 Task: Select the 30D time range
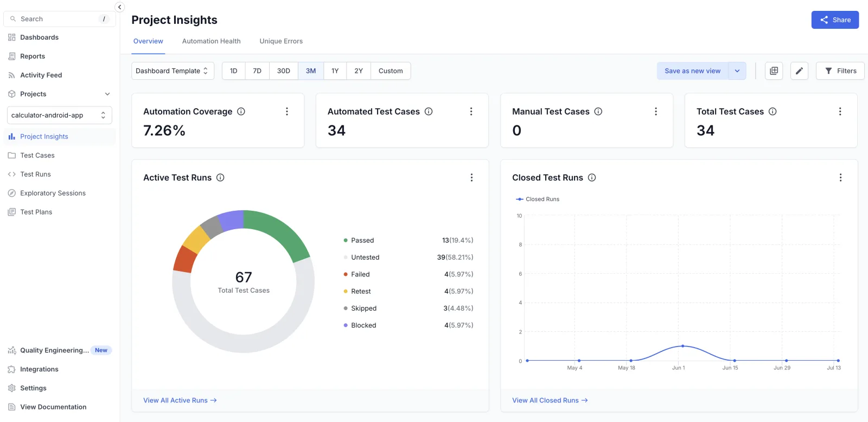[284, 71]
